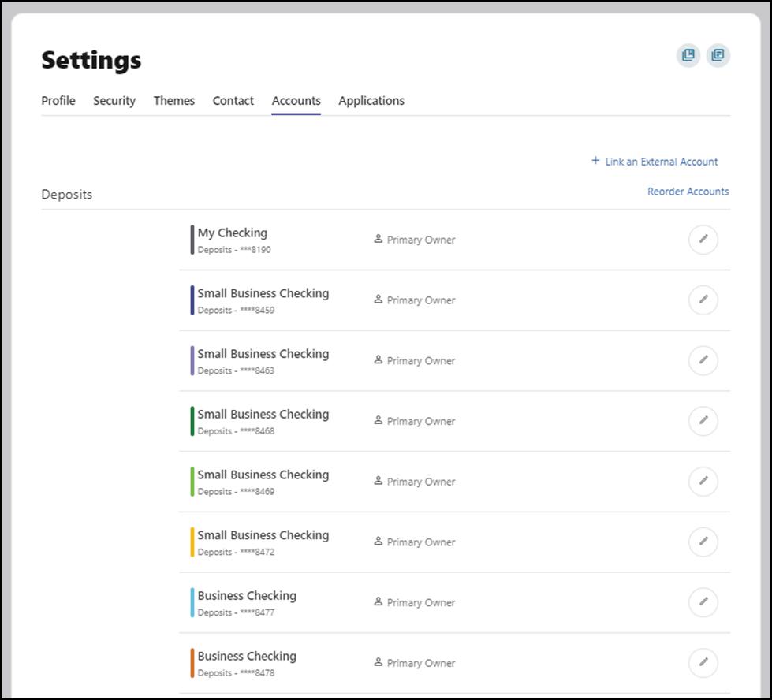Edit Small Business Checking ending 8459
The image size is (772, 700).
[x=703, y=300]
